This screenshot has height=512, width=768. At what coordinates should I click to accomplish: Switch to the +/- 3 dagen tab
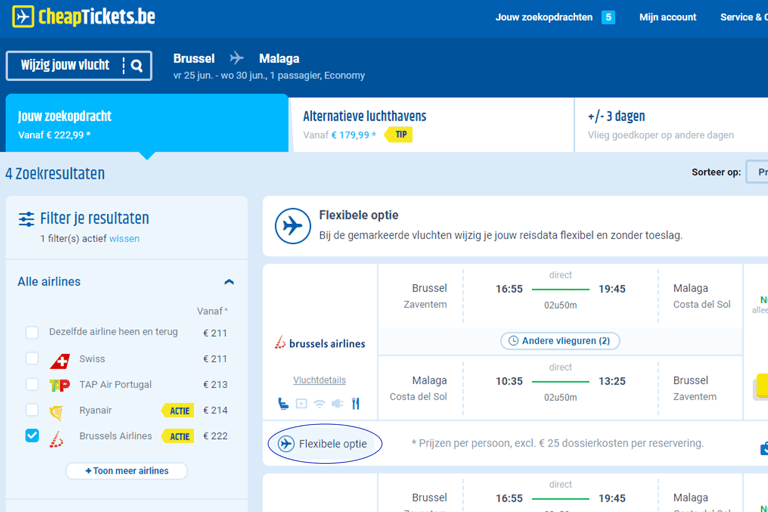pyautogui.click(x=672, y=124)
